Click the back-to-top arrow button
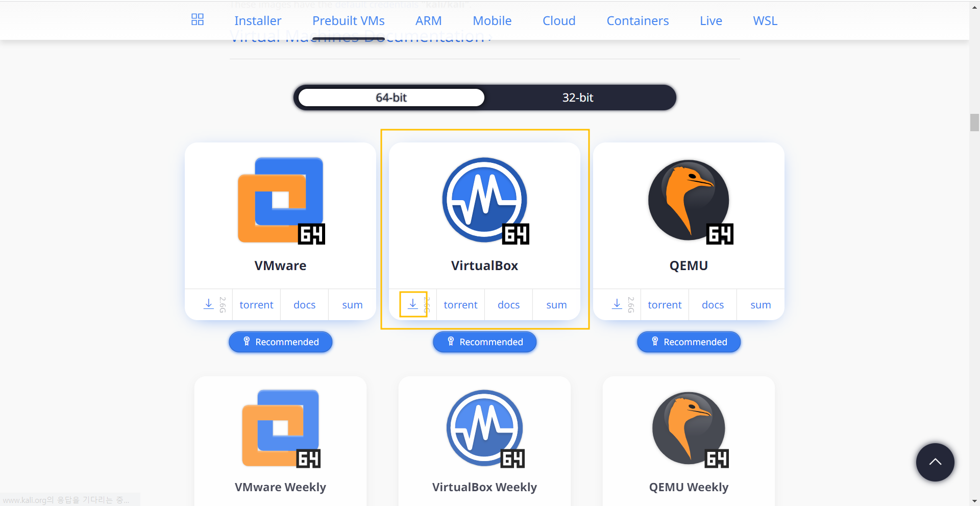The width and height of the screenshot is (980, 506). tap(935, 462)
